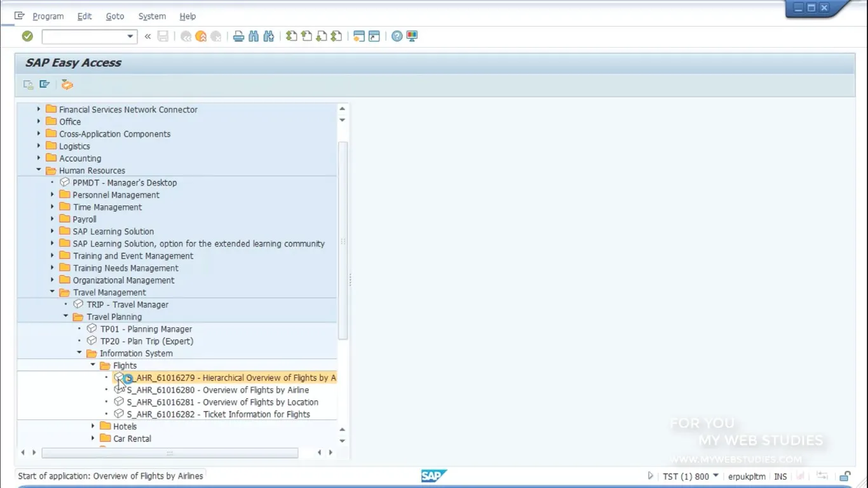Click the First Page icon

coord(291,36)
